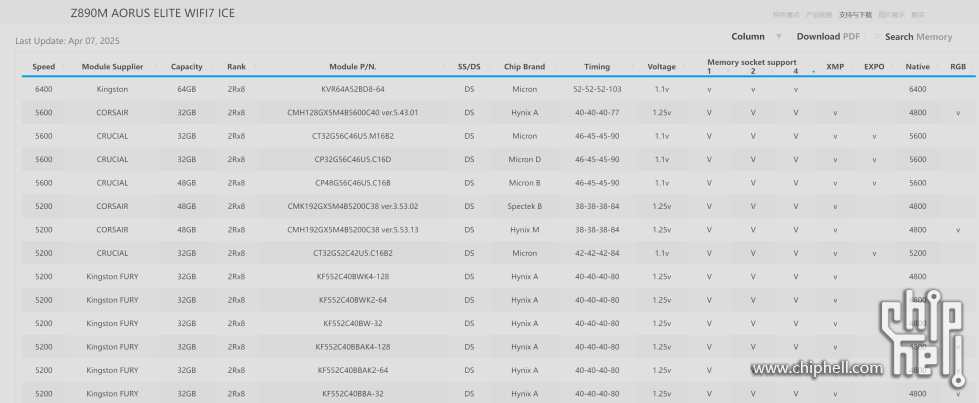The width and height of the screenshot is (979, 403).
Task: Click EXPO checkmark in CP48G56C46U5.C16B row
Action: pos(874,184)
